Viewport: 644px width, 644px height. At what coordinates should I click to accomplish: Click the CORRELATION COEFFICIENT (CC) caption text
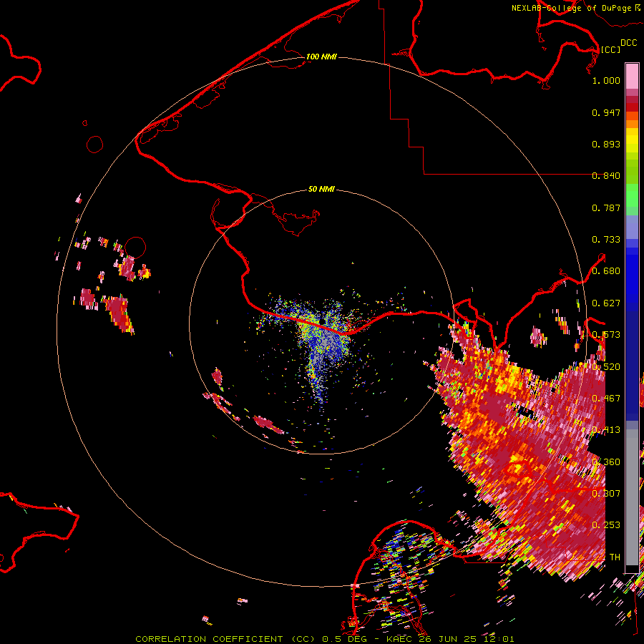[x=225, y=639]
